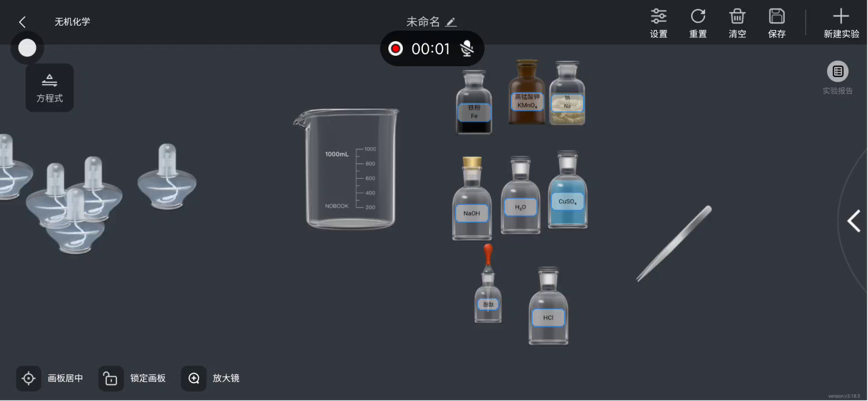Toggle the 放大镜 magnifier

194,378
